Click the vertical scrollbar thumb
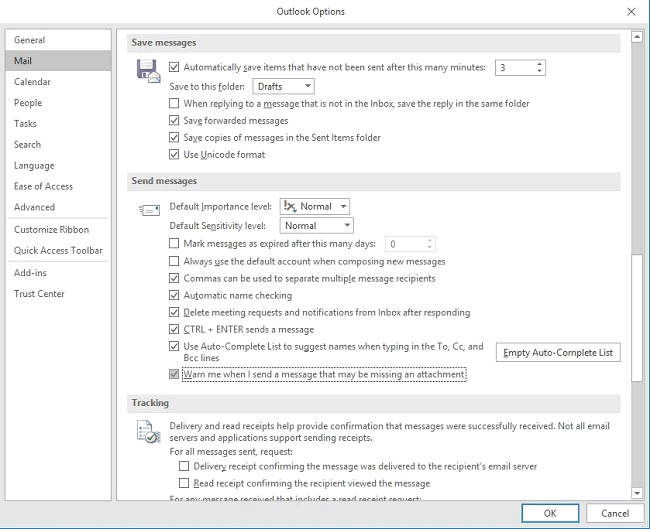The image size is (650, 529). click(637, 318)
